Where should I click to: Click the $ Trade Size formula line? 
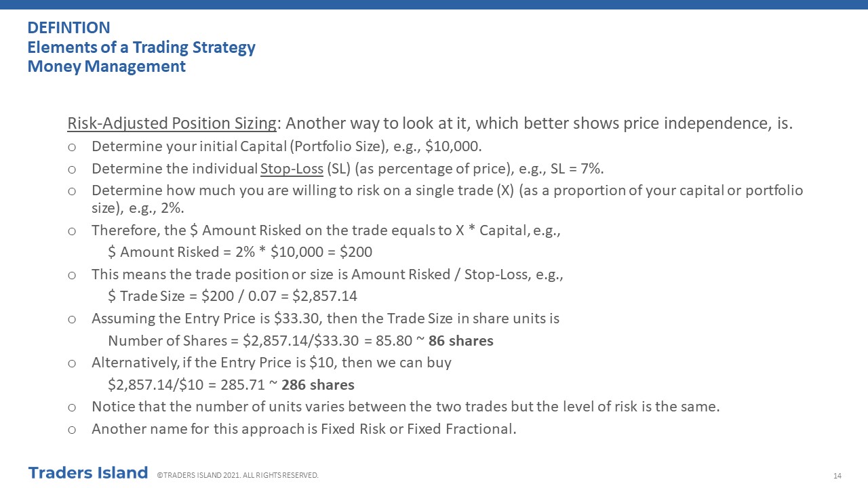pos(233,296)
